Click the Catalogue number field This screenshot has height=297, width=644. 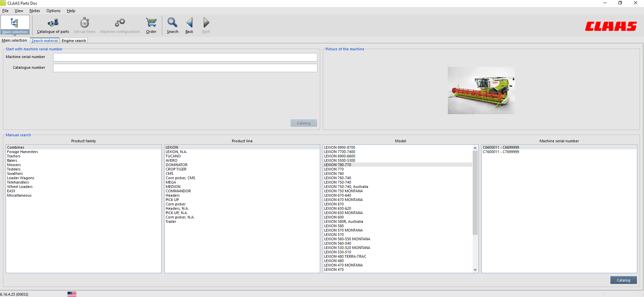click(x=185, y=68)
